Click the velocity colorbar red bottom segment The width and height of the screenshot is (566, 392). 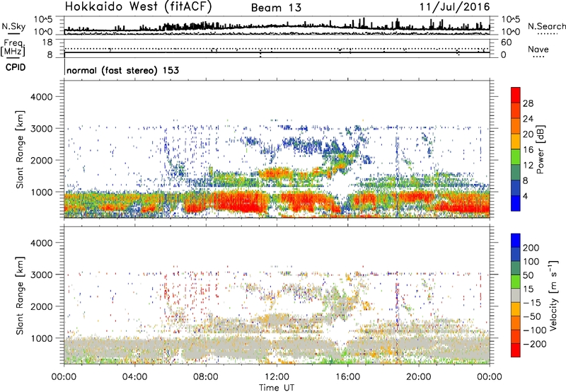tap(516, 350)
